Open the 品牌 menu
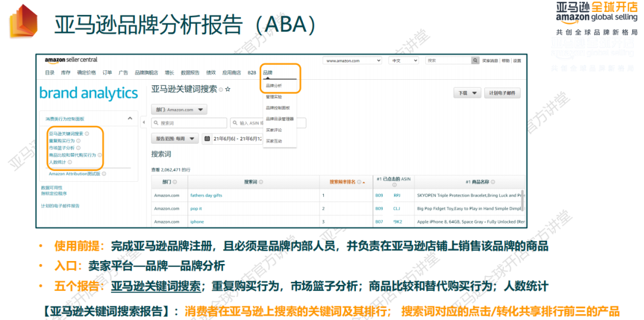The image size is (644, 320). [268, 73]
